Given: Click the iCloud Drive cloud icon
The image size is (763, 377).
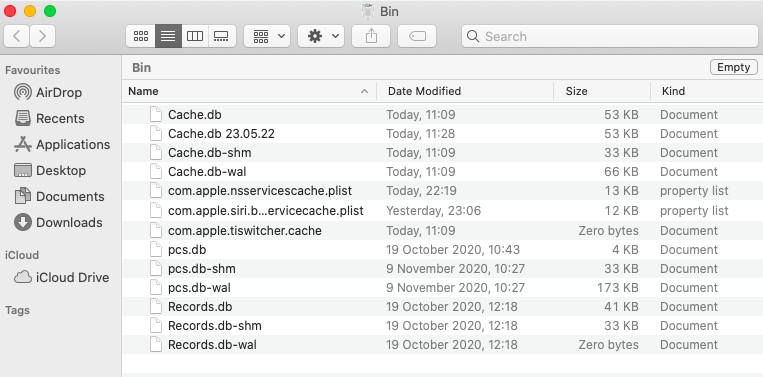Looking at the screenshot, I should coord(23,277).
